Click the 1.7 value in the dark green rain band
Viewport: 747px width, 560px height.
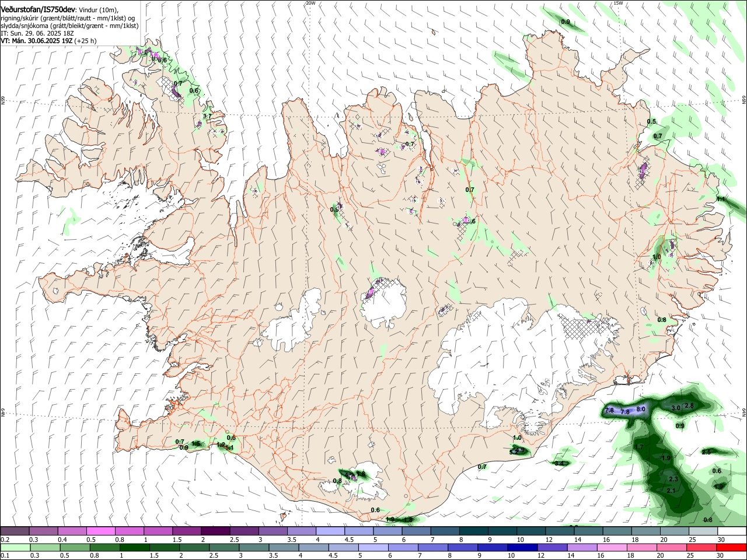pyautogui.click(x=639, y=447)
